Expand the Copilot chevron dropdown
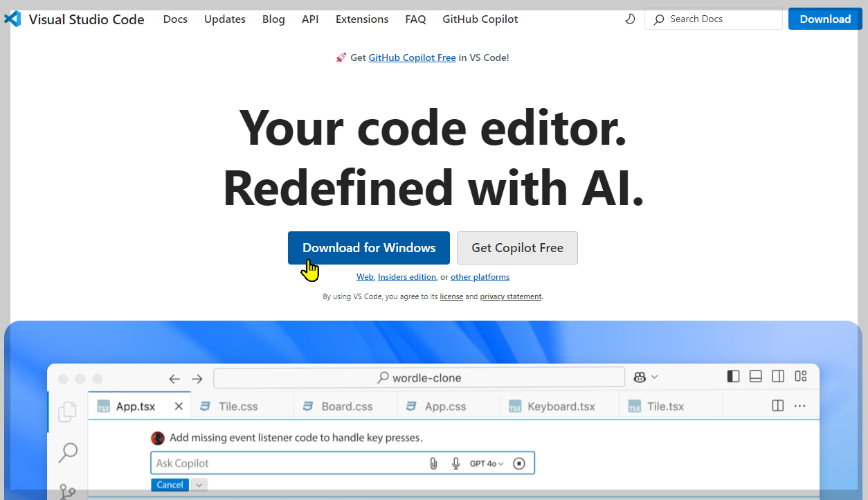868x500 pixels. coord(655,377)
